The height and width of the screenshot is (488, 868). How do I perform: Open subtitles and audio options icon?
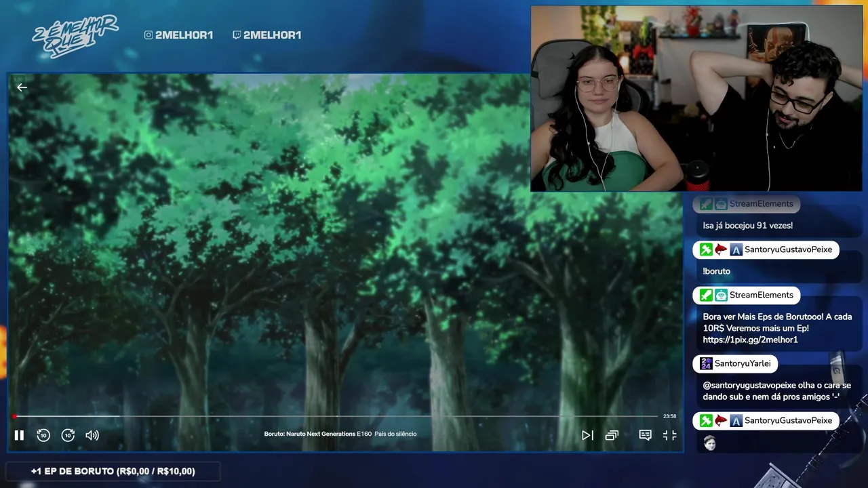click(645, 435)
